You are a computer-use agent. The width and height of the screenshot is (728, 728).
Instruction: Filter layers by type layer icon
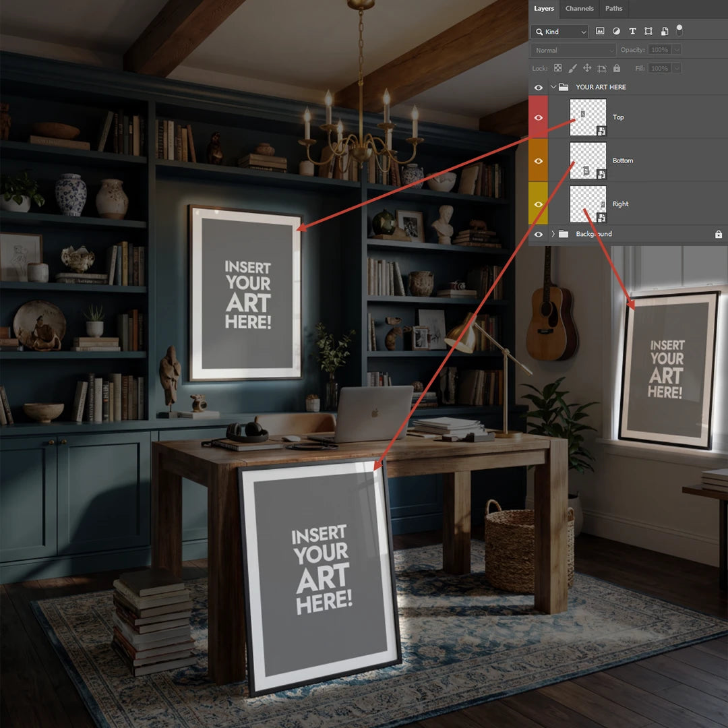click(632, 32)
